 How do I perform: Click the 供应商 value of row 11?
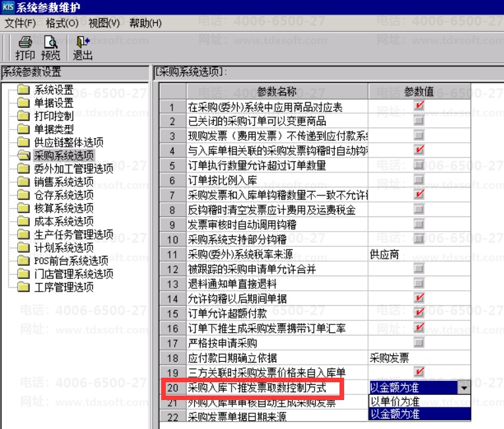[x=384, y=255]
